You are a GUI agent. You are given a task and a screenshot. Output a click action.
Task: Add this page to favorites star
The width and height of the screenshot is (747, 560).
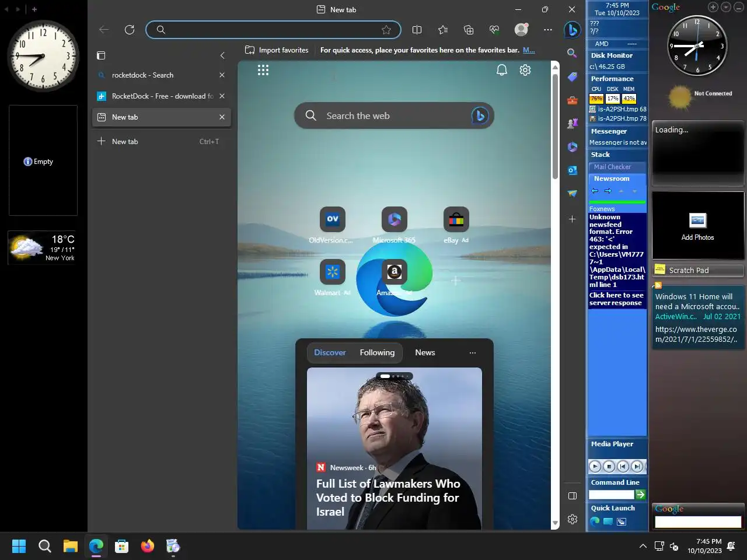point(386,30)
